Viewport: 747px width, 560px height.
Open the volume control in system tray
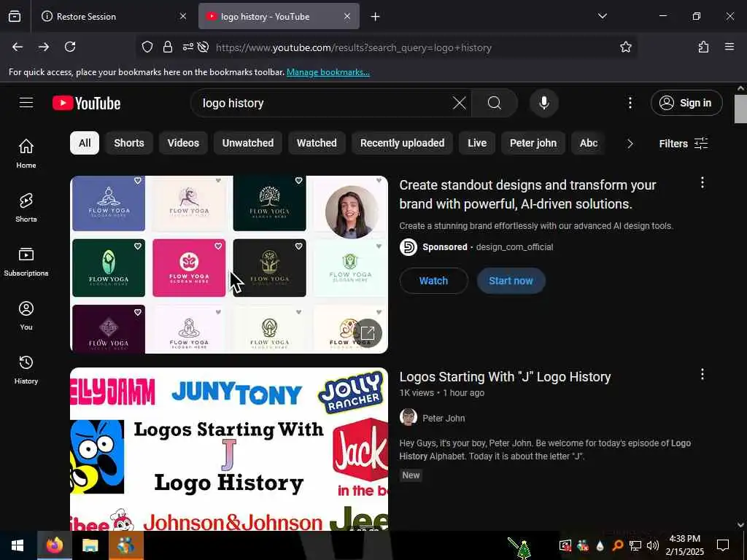pos(653,545)
